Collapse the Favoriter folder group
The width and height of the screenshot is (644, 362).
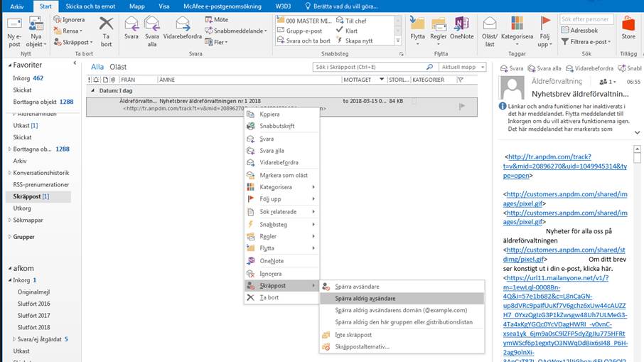coord(9,65)
